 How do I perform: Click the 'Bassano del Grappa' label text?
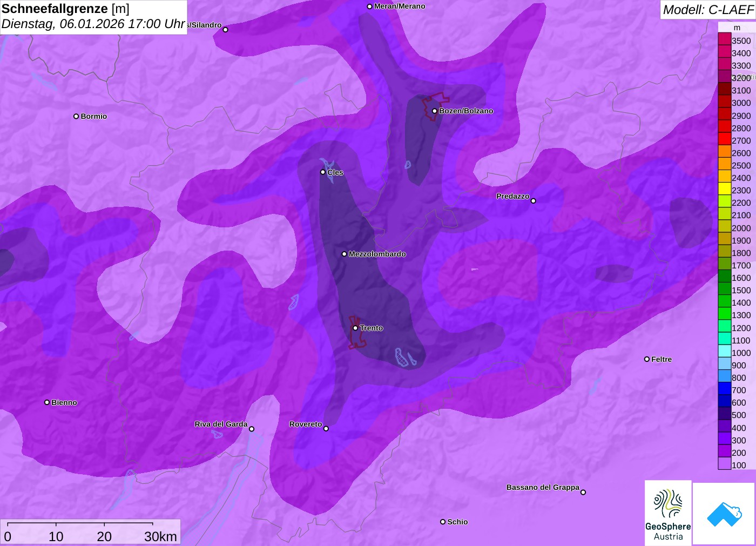click(543, 487)
